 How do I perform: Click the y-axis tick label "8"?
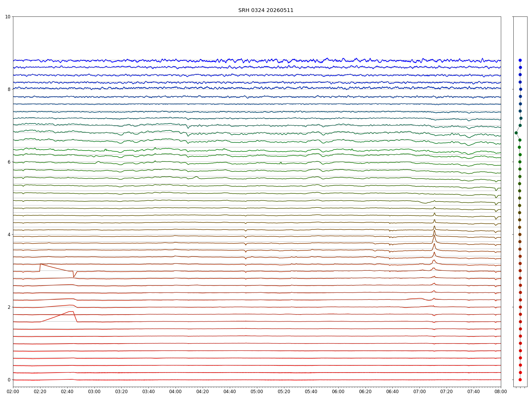pyautogui.click(x=9, y=89)
